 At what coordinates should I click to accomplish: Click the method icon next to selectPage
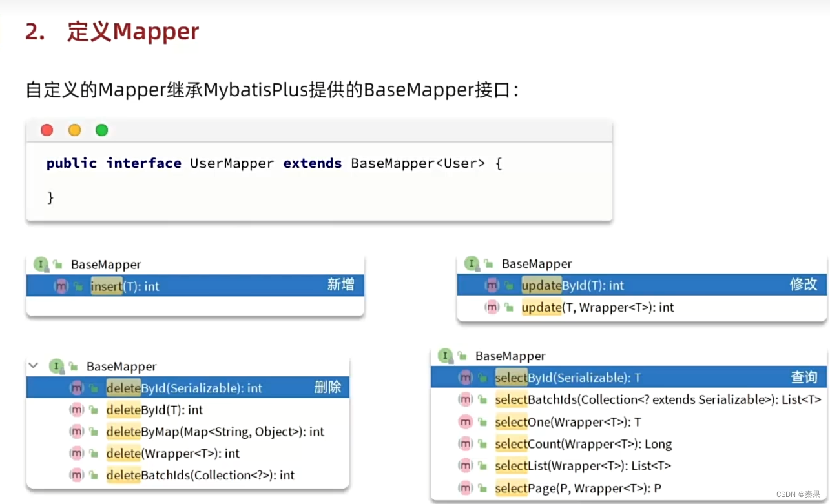466,488
